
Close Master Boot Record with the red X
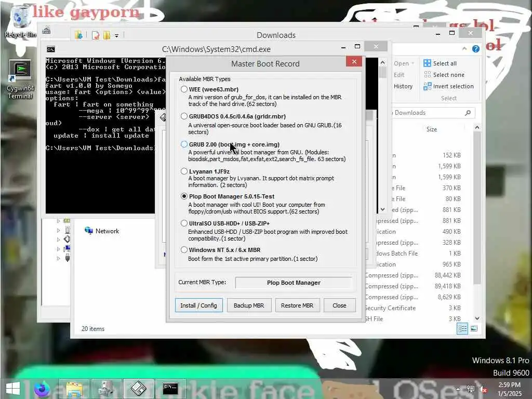pyautogui.click(x=354, y=61)
